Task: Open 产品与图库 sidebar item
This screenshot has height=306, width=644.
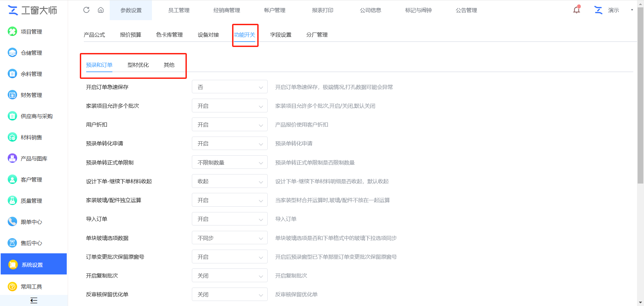Action: tap(34, 158)
